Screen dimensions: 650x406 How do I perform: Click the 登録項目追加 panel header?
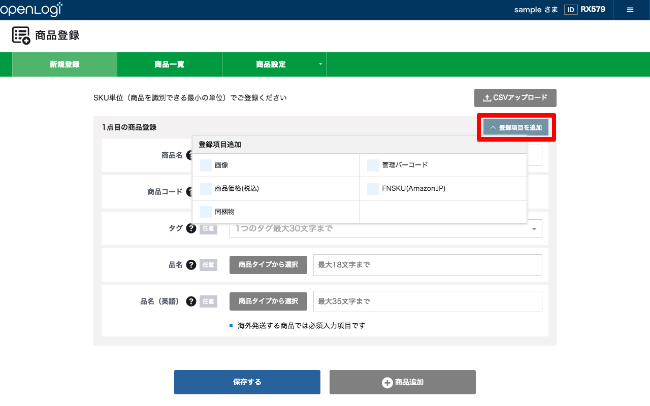point(359,144)
